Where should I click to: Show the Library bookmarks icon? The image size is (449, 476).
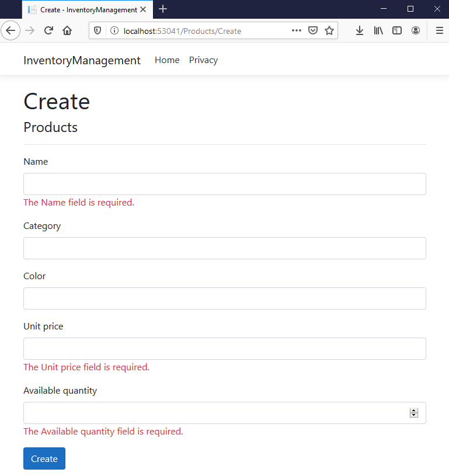click(x=378, y=30)
